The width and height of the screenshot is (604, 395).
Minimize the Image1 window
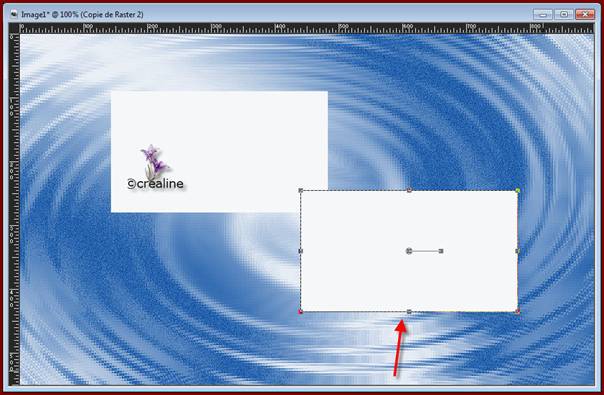543,14
